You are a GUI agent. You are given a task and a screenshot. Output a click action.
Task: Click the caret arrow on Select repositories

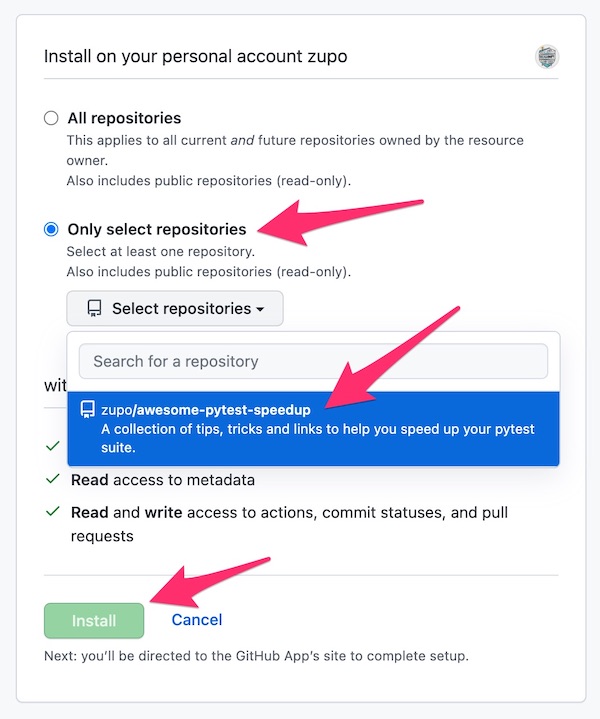(x=260, y=310)
